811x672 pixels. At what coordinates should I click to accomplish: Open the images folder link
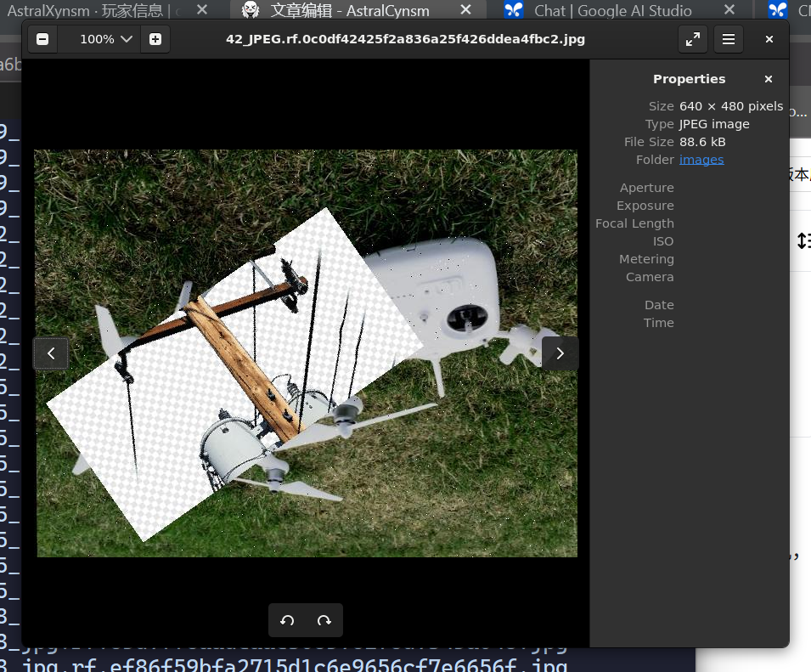click(701, 160)
